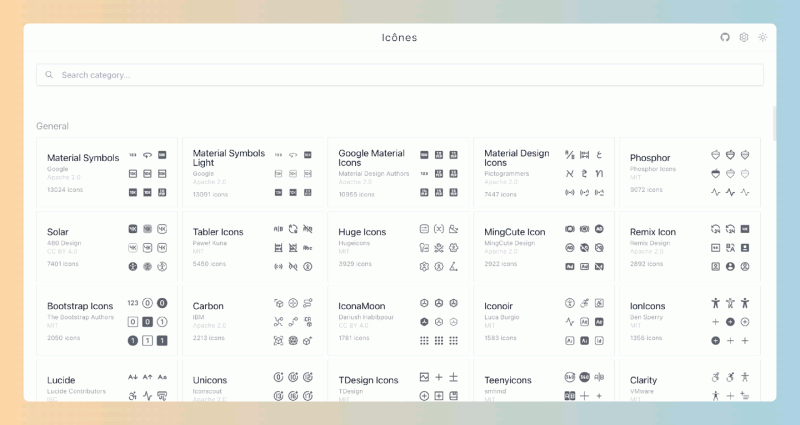Open the Clarity collection card
Viewport: 800px width, 425px height.
pyautogui.click(x=690, y=381)
